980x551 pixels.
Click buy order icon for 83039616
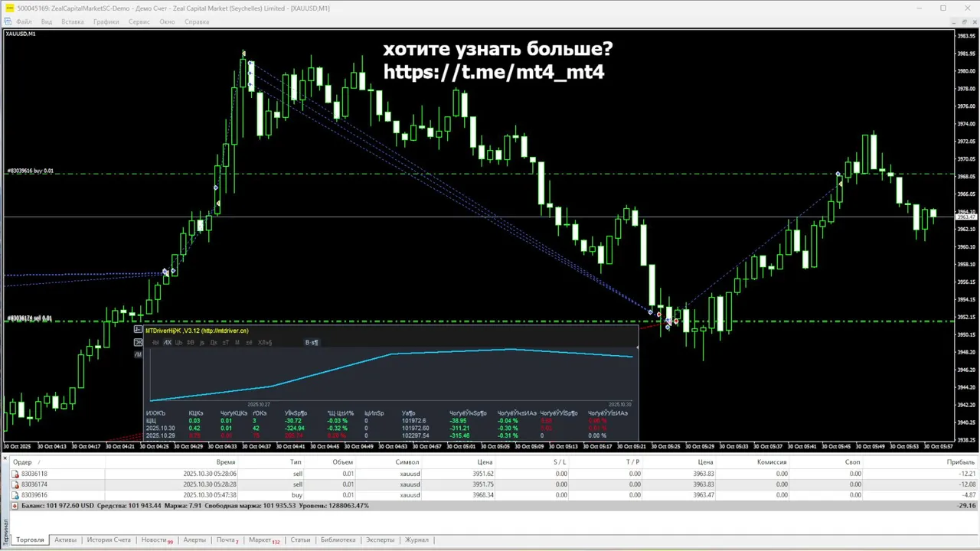(15, 495)
